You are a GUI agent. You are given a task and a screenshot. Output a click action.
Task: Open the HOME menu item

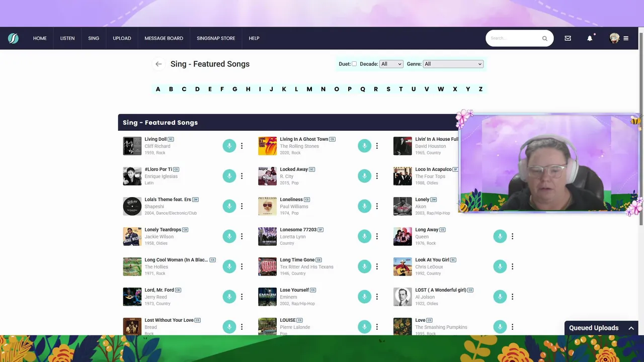coord(40,38)
